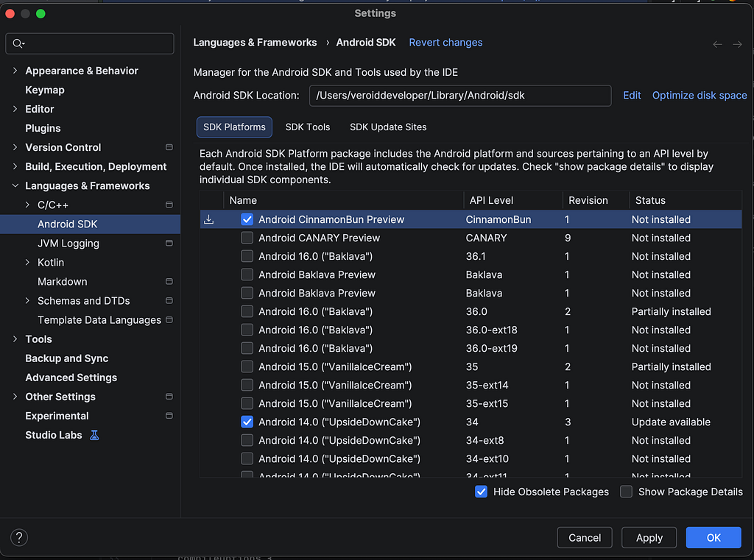
Task: Click the settings search field
Action: (x=90, y=43)
